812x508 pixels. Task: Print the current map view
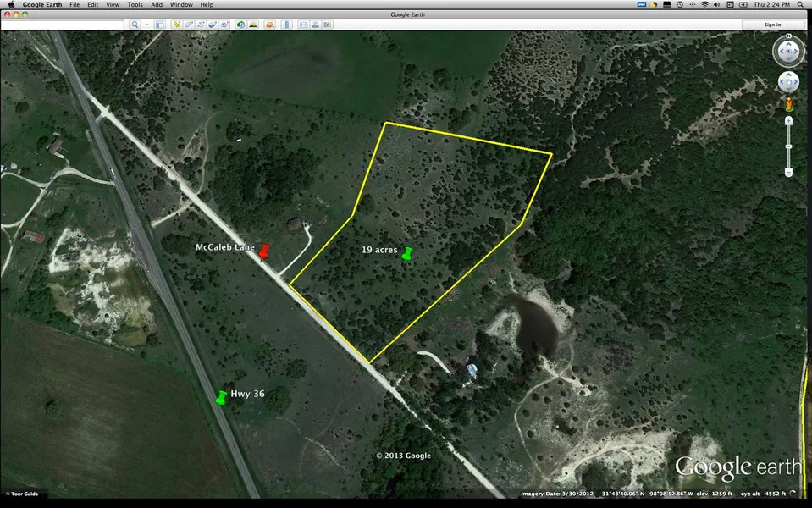(315, 25)
